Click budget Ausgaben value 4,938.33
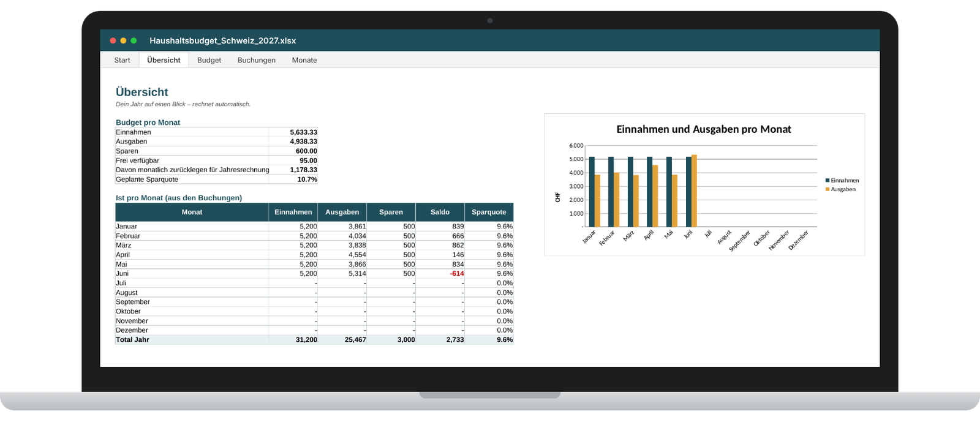980x430 pixels. point(304,141)
